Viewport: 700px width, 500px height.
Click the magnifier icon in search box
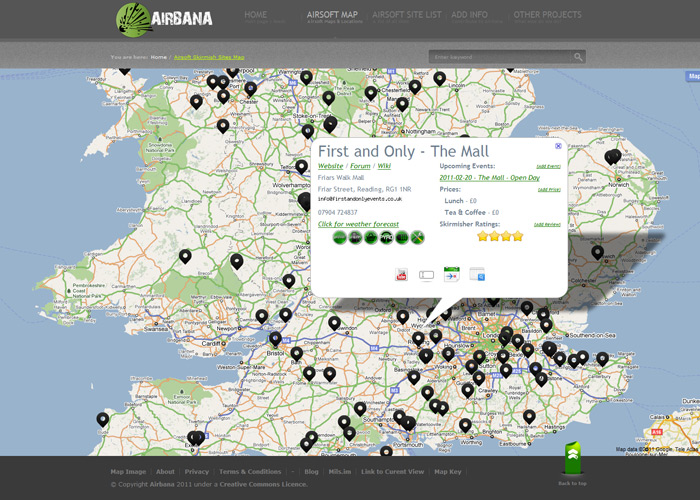pos(578,58)
